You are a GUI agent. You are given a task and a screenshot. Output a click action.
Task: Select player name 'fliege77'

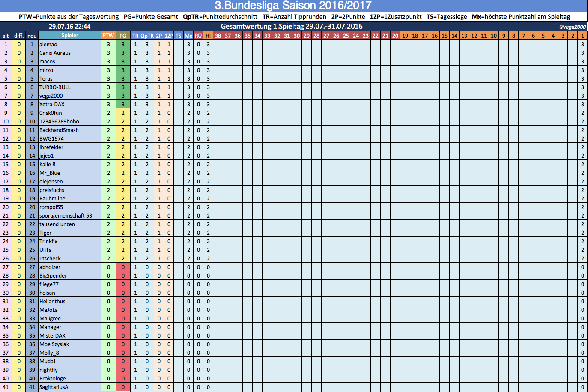[x=49, y=284]
